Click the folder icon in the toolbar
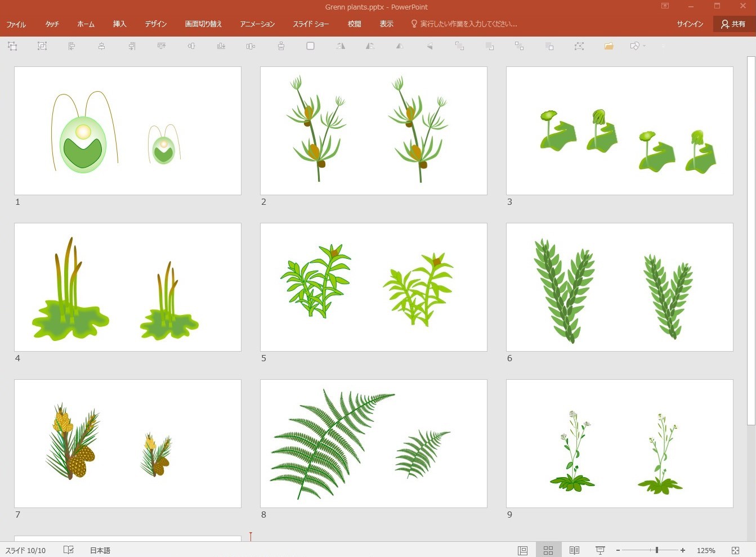The image size is (756, 557). 609,46
